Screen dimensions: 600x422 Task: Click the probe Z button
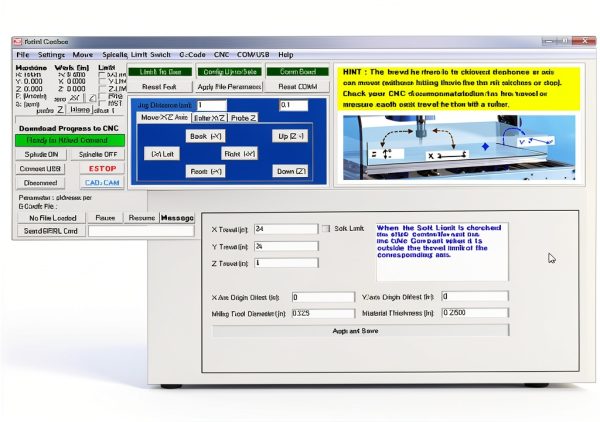point(60,110)
